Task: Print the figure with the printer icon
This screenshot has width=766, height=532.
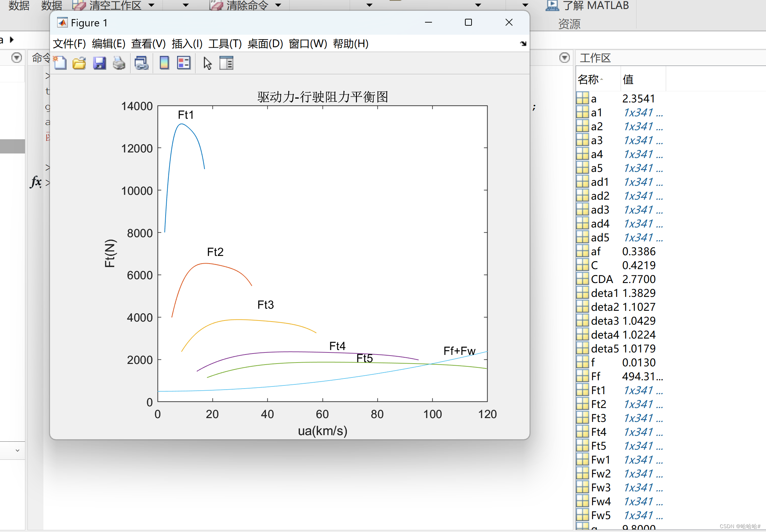Action: (119, 63)
